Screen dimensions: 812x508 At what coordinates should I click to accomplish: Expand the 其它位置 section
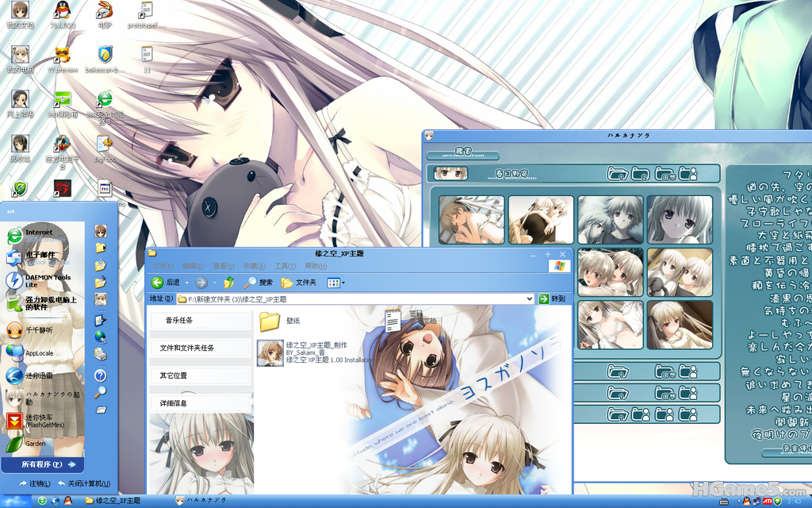201,375
